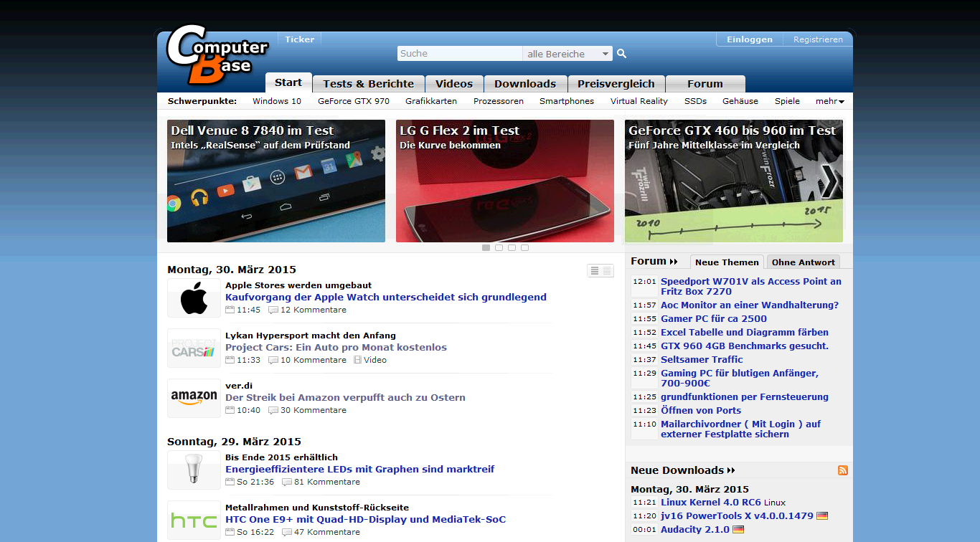Open 'Kaufvorgang der Apple Watch' article headline
This screenshot has width=980, height=542.
(386, 297)
